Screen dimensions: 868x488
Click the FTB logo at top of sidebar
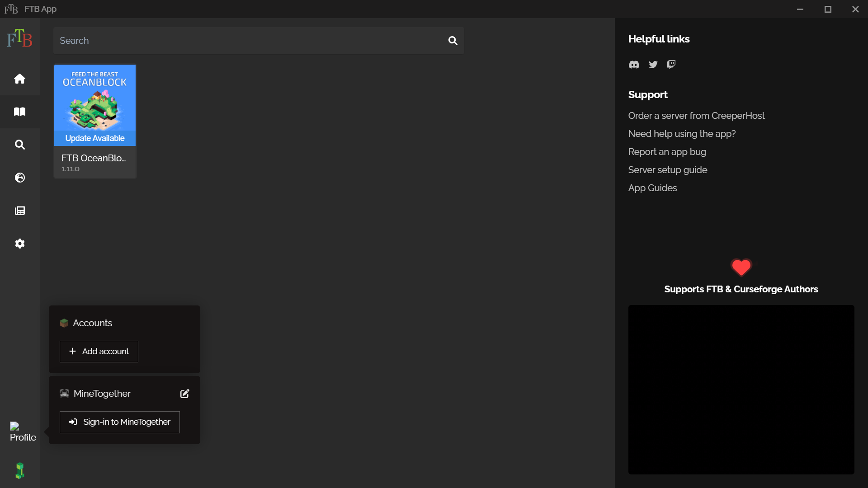pyautogui.click(x=19, y=38)
